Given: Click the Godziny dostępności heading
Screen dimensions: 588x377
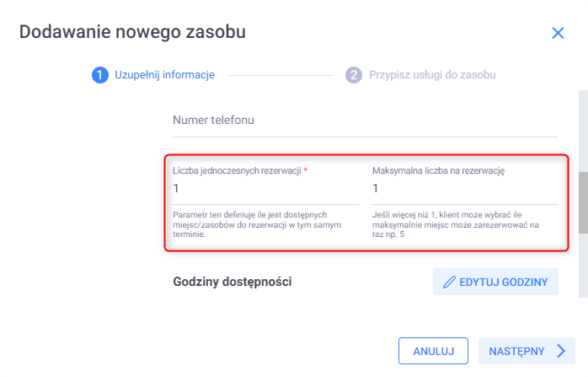Looking at the screenshot, I should (x=232, y=282).
